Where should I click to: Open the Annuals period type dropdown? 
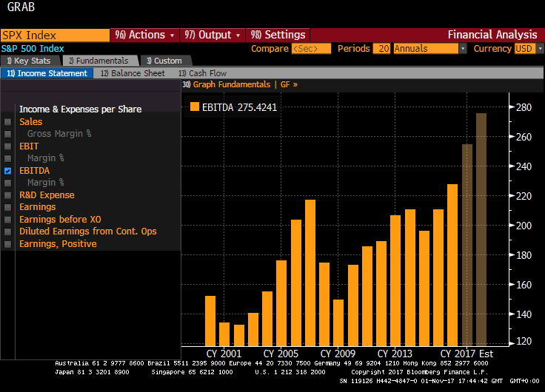click(429, 49)
